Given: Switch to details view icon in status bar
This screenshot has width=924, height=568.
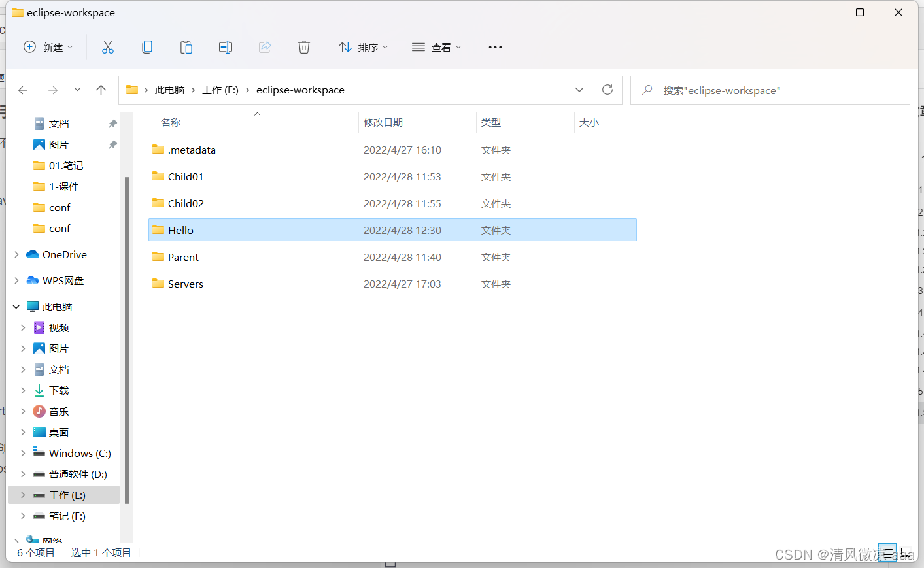Looking at the screenshot, I should coord(887,553).
